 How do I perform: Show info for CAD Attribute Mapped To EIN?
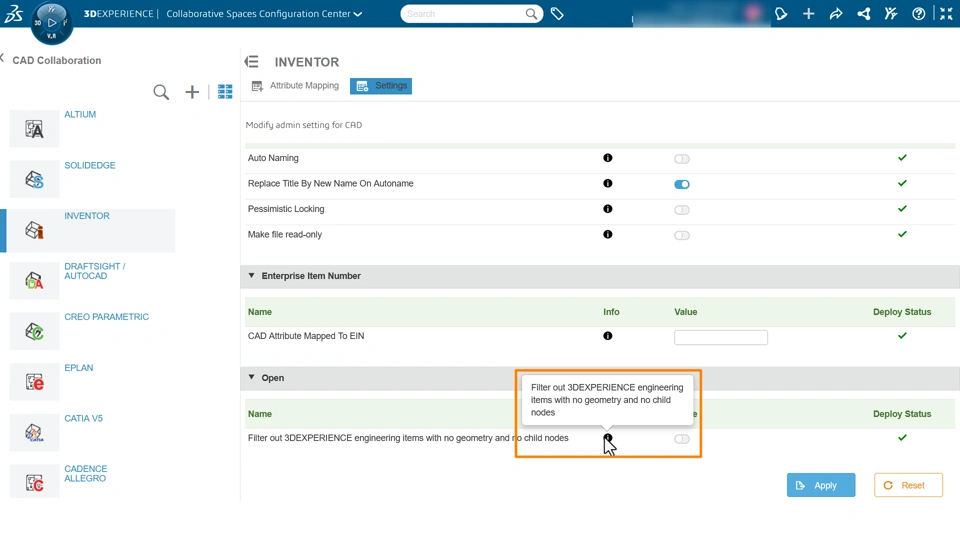point(607,336)
